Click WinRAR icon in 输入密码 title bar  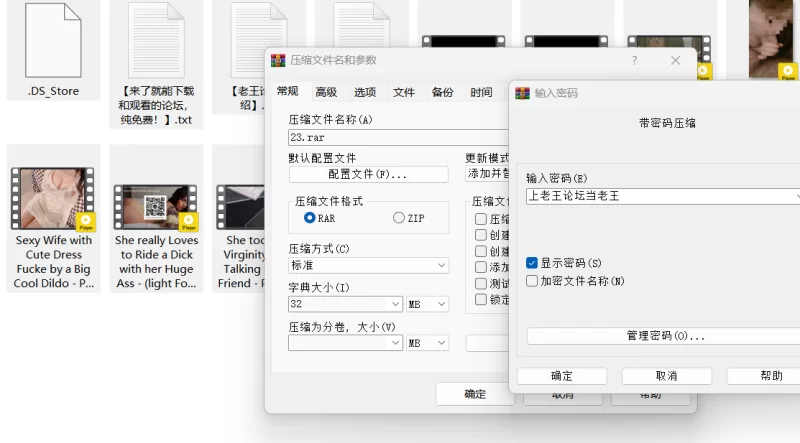[x=521, y=93]
